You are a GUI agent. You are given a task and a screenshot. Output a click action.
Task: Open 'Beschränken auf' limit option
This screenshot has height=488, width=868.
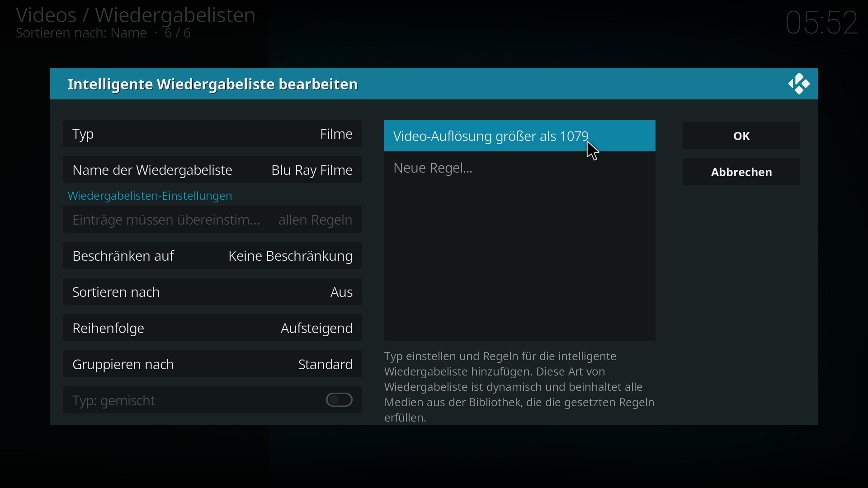coord(212,256)
